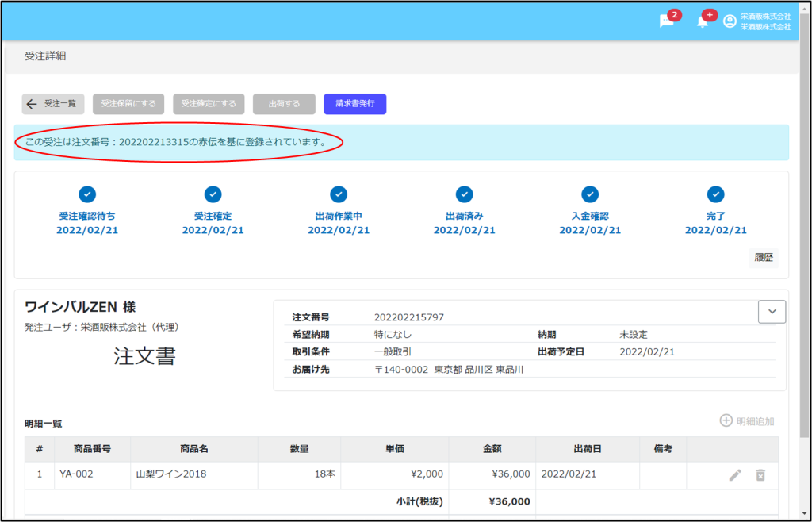Open the user account profile icon
The image size is (812, 522).
click(x=730, y=21)
